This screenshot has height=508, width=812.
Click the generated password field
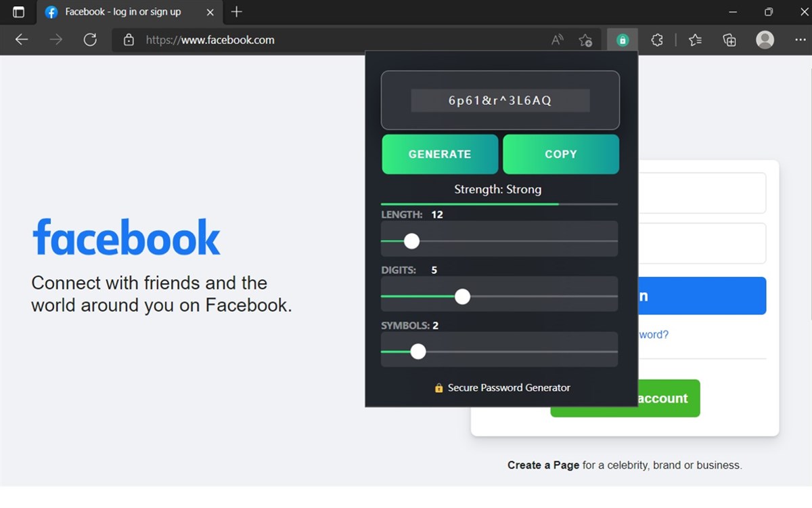500,100
